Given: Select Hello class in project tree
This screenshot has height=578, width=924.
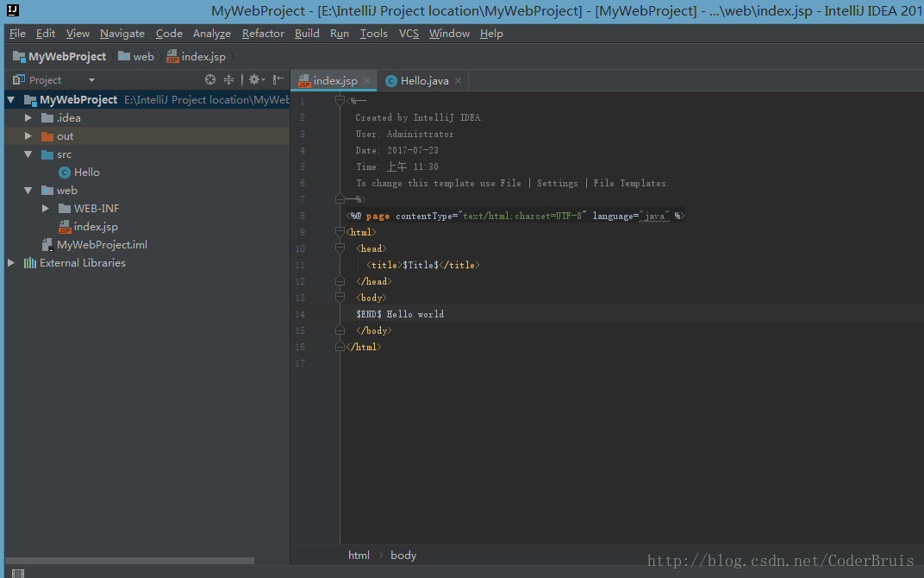Looking at the screenshot, I should click(86, 173).
